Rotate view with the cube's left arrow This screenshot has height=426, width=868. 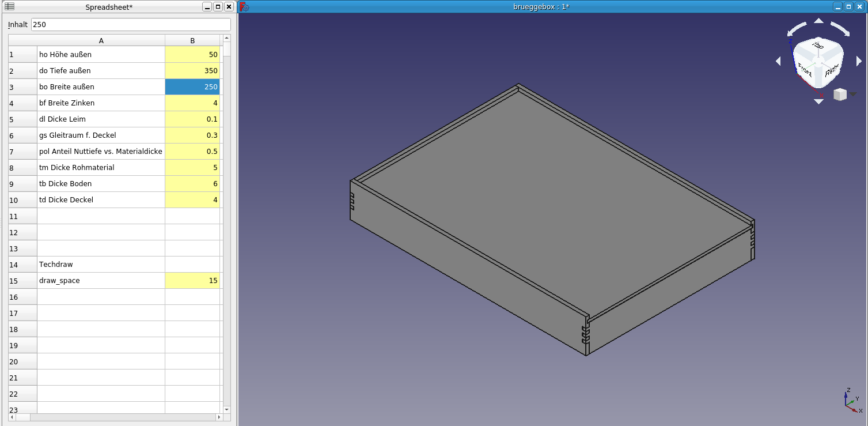[778, 61]
